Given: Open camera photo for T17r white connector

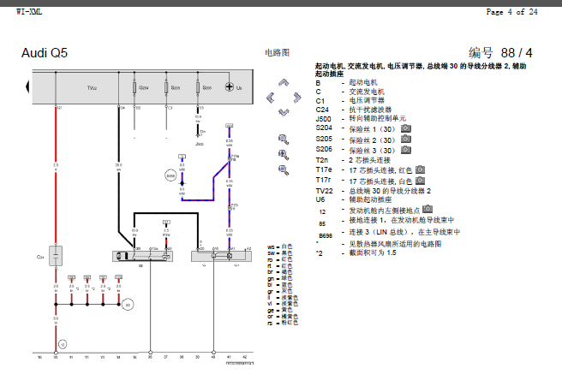Looking at the screenshot, I should [x=420, y=181].
